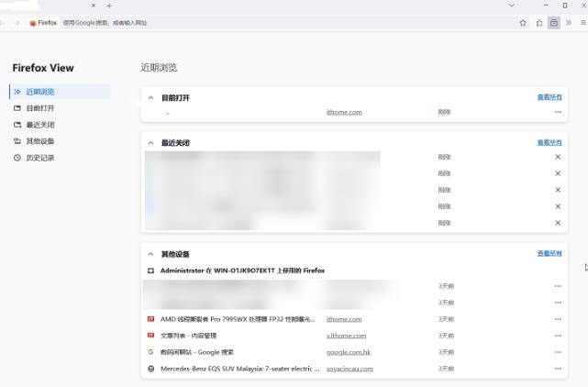Open the list all tabs dropdown arrow
Image resolution: width=588 pixels, height=387 pixels.
point(512,6)
